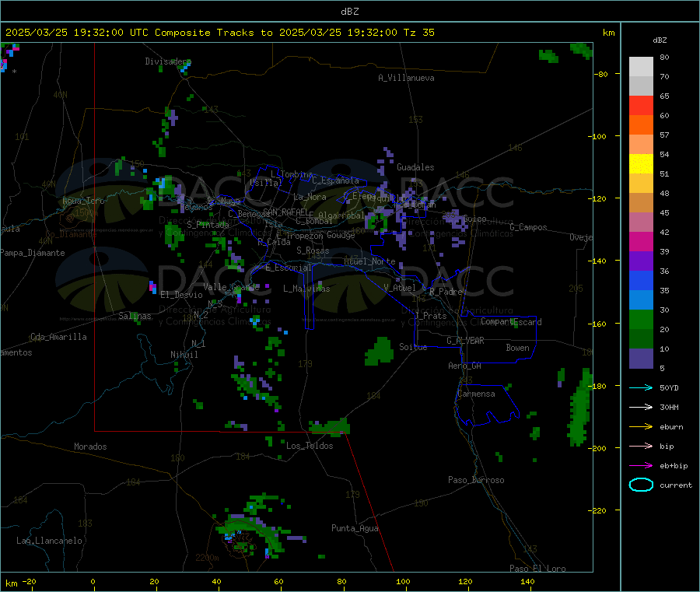Viewport: 700px width, 592px height.
Task: Pick the dark orange 57–60 dBZ color band
Action: coord(641,125)
